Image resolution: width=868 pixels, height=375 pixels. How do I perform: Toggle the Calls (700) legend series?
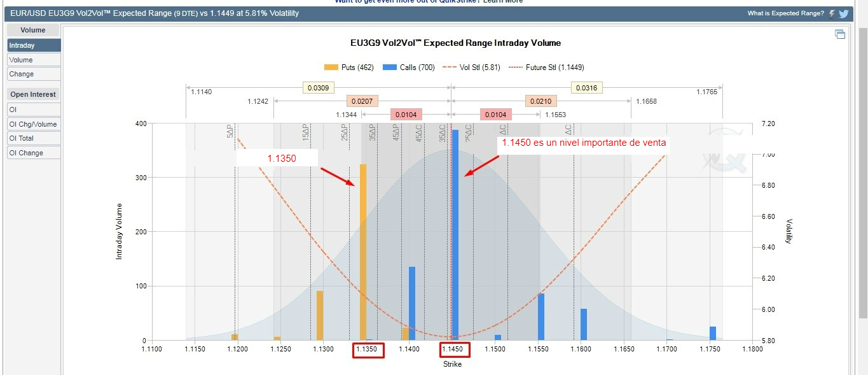click(x=409, y=67)
